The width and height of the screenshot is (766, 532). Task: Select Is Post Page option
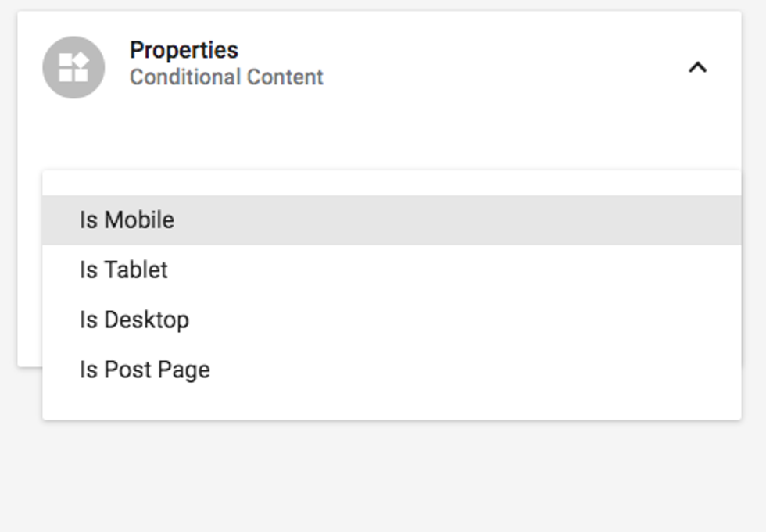point(145,370)
